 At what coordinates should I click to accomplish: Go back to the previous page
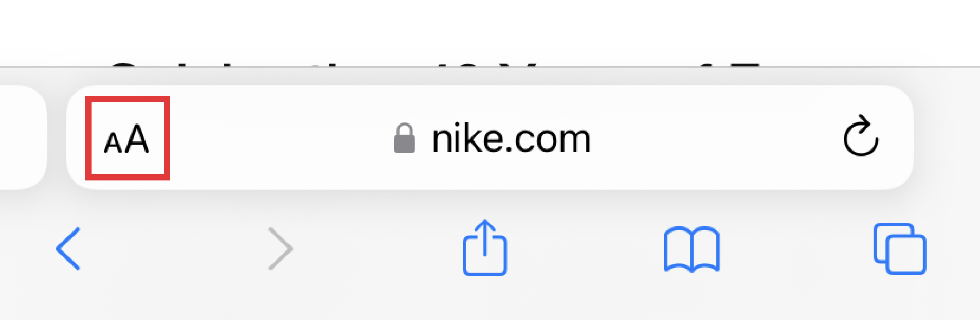coord(68,248)
